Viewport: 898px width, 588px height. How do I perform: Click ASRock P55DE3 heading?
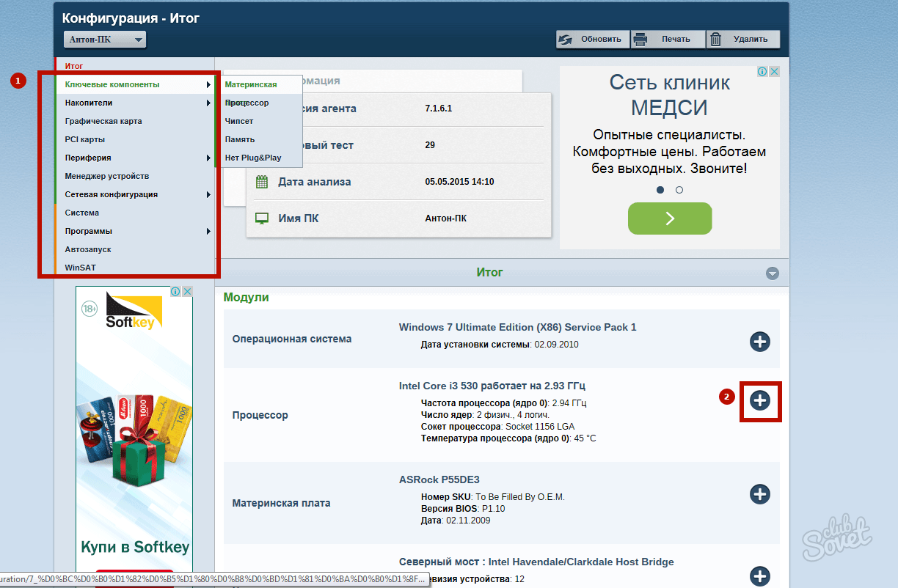[x=439, y=479]
